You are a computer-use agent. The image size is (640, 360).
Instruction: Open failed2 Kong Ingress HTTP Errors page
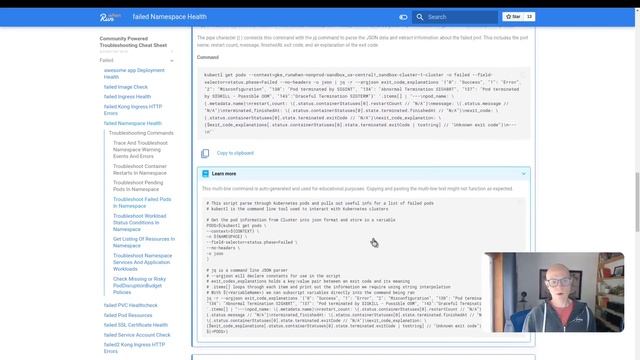134,348
